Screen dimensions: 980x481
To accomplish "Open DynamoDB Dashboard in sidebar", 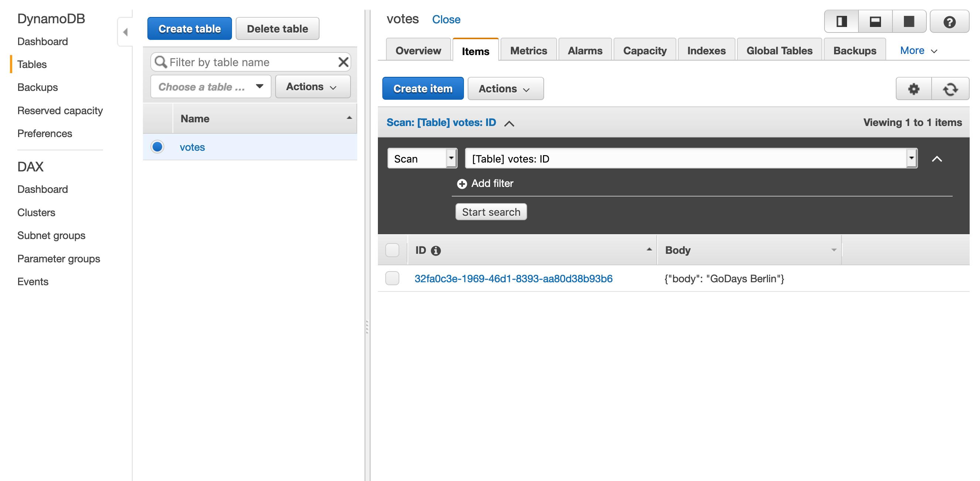I will click(x=42, y=41).
